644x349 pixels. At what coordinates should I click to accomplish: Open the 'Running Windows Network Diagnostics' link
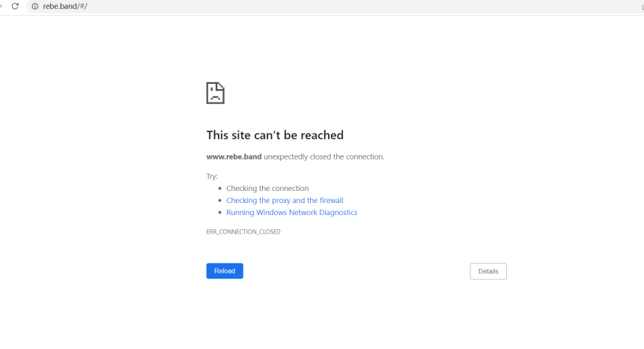click(291, 213)
